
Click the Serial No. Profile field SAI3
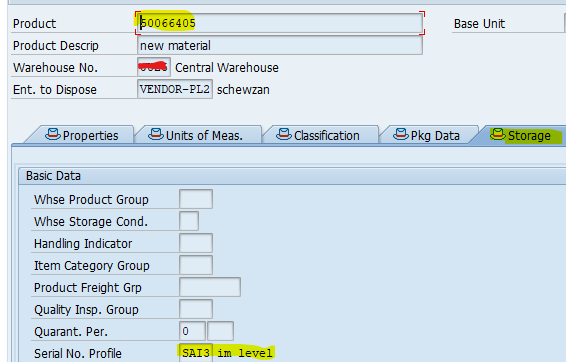pos(196,353)
